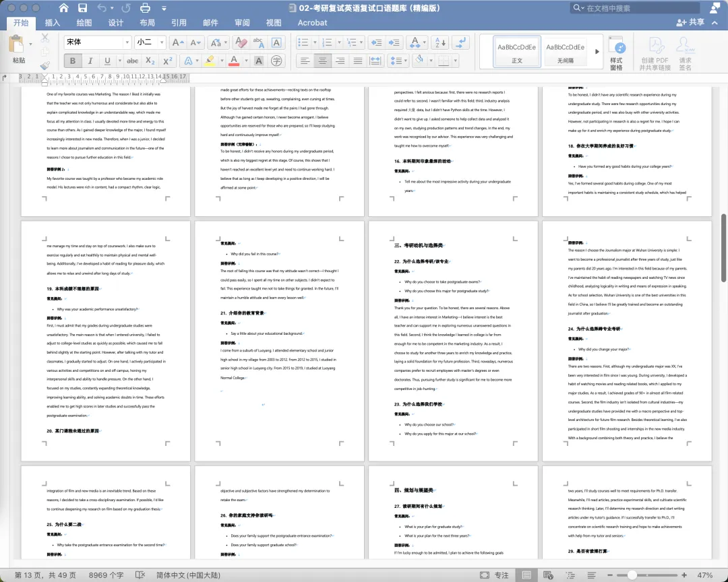Open numbered list dropdown arrow
728x582 pixels.
(x=339, y=42)
